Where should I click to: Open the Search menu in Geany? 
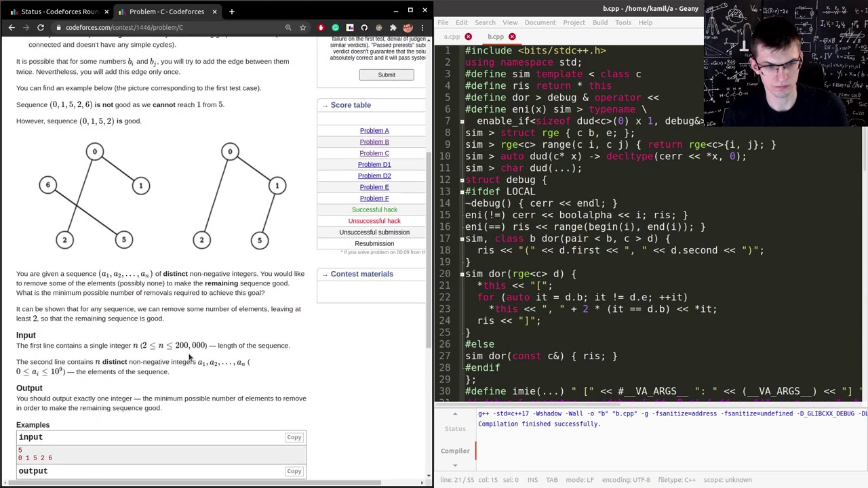[x=485, y=22]
